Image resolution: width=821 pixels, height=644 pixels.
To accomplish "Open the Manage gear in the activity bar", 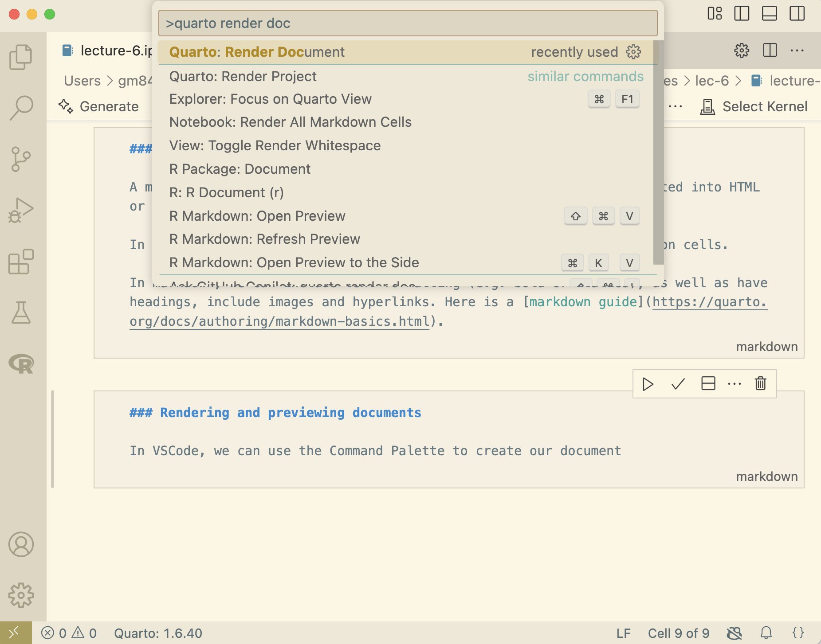I will coord(21,595).
